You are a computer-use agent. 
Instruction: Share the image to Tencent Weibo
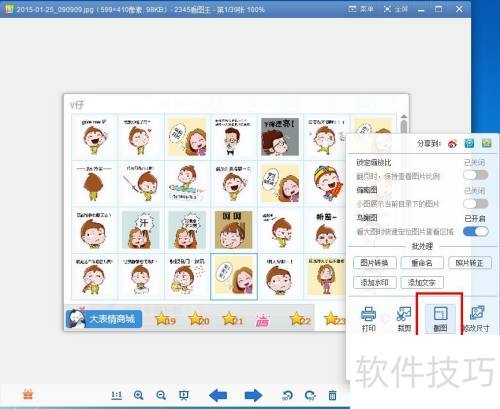point(469,143)
